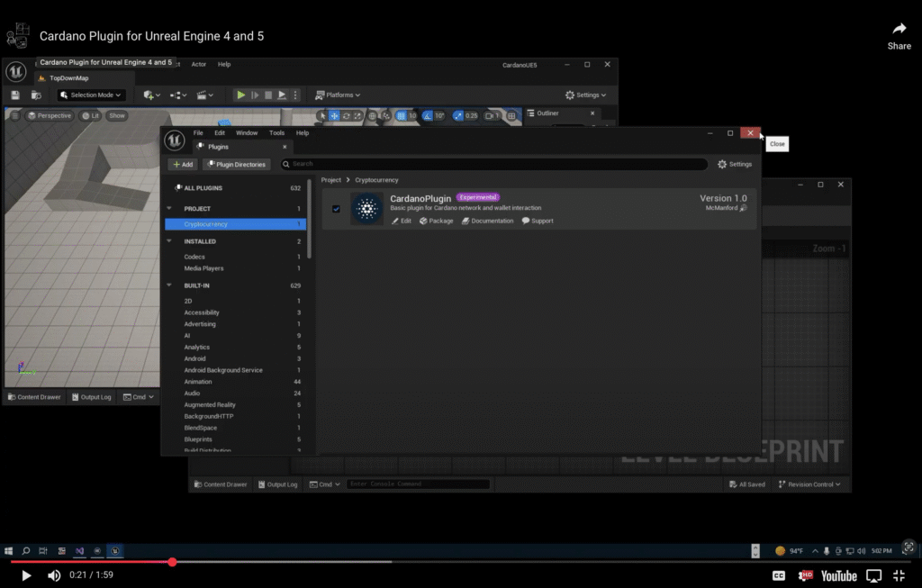Mute the YouTube video volume

coord(54,575)
